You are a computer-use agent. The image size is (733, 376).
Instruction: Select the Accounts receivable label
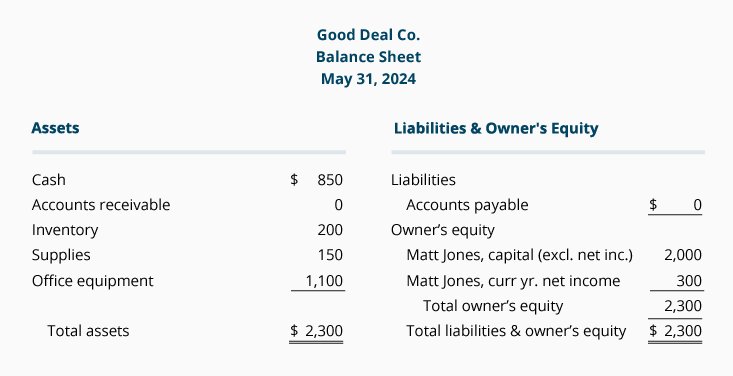101,205
